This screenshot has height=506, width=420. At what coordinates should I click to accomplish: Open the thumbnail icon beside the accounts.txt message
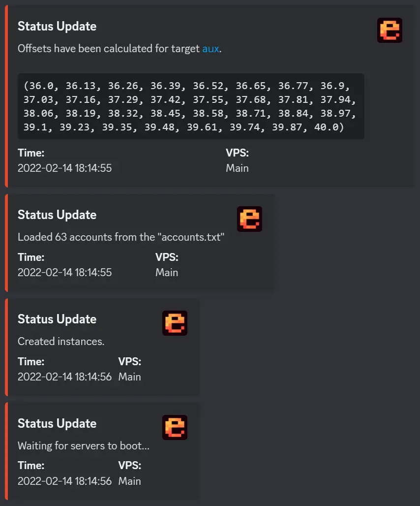click(x=249, y=219)
